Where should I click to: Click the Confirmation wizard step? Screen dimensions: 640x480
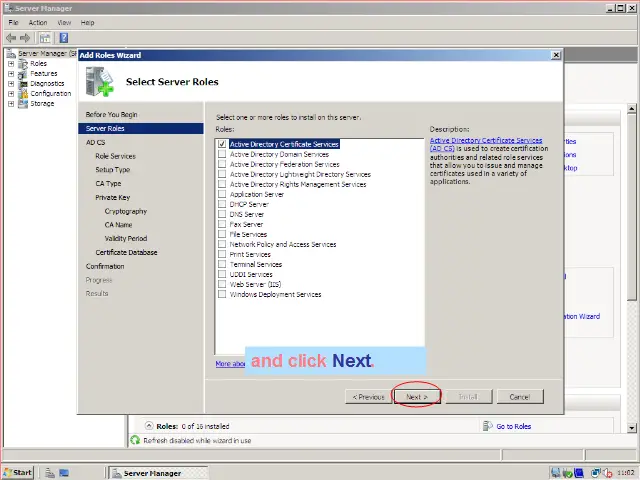[x=105, y=266]
